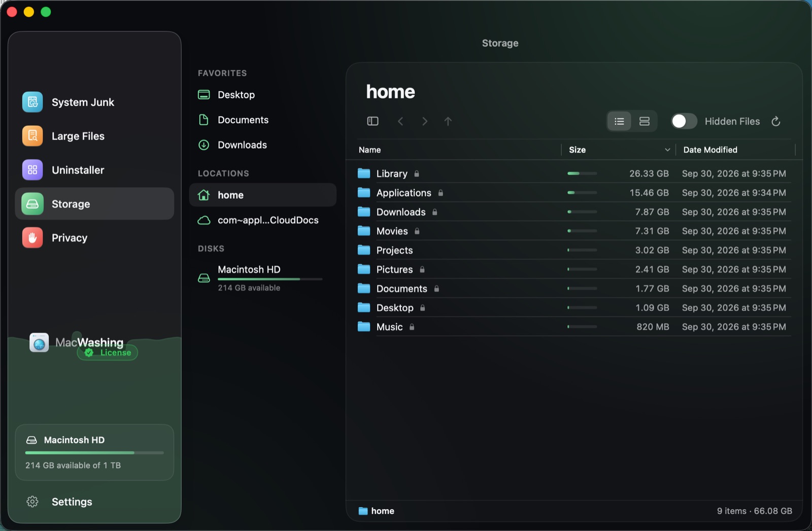This screenshot has height=531, width=812.
Task: Select the Documents folder row
Action: click(x=574, y=289)
